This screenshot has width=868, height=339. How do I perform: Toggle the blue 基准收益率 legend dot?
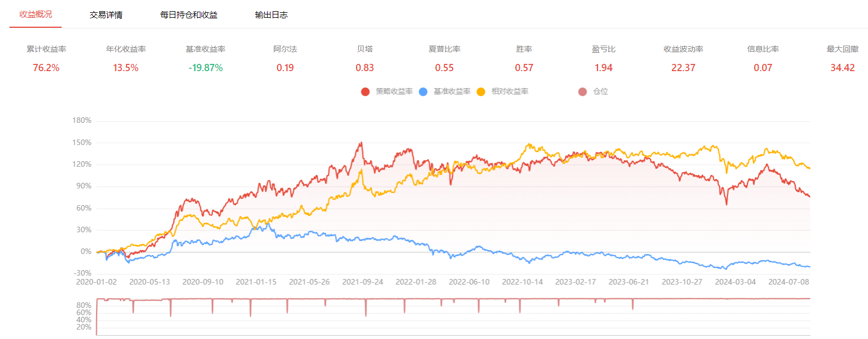(423, 92)
